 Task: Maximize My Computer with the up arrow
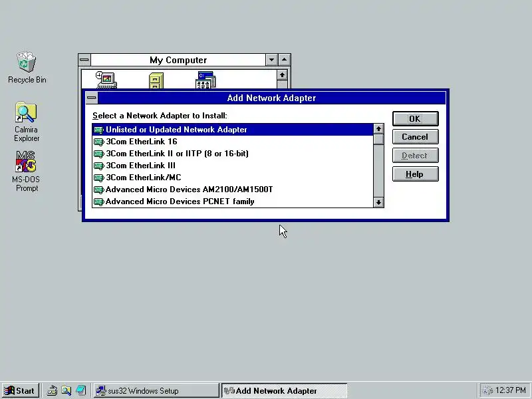285,60
